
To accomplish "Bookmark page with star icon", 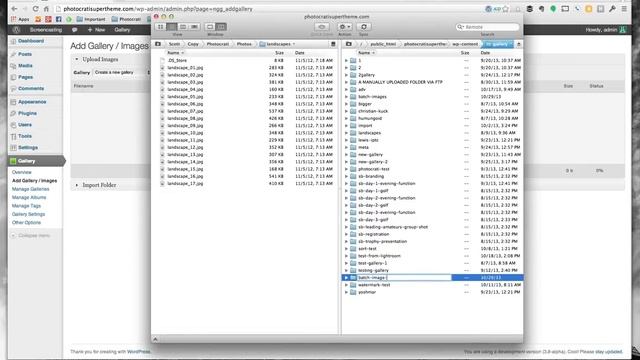I will coord(506,9).
